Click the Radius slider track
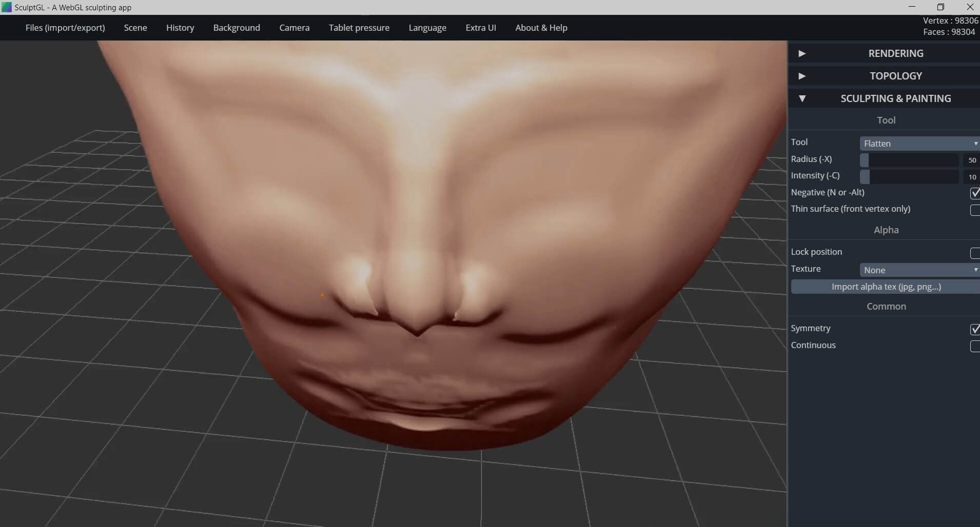The width and height of the screenshot is (980, 527). 909,160
